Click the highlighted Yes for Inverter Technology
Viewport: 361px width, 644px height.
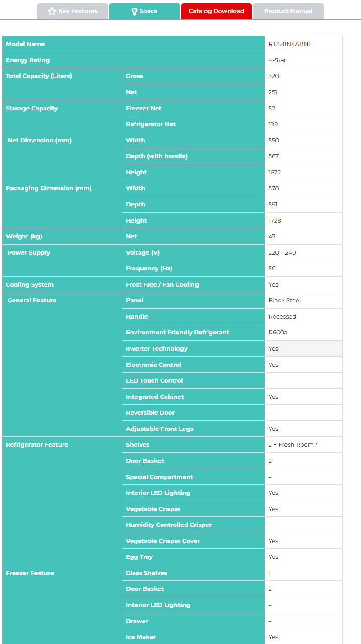pos(273,349)
